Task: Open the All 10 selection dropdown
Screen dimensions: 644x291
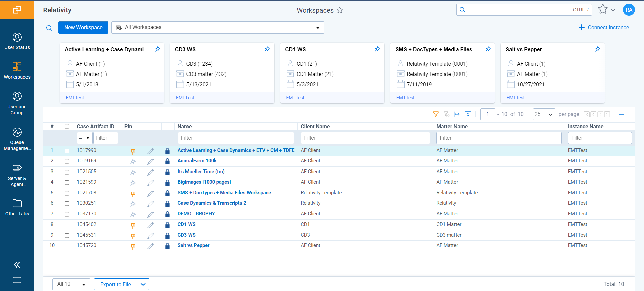Action: (x=71, y=284)
